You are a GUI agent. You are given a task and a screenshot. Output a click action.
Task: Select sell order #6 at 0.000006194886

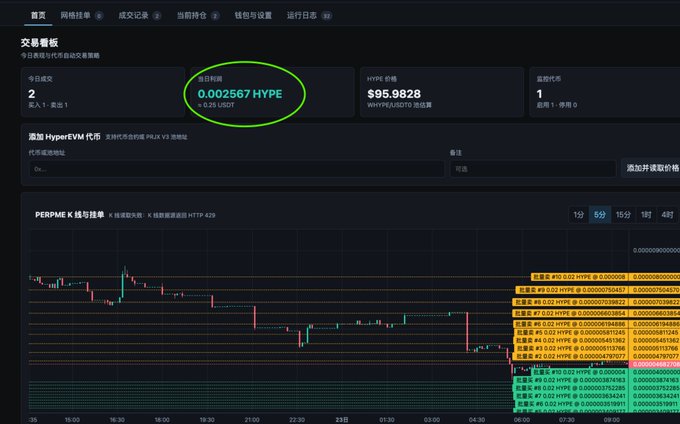(570, 324)
